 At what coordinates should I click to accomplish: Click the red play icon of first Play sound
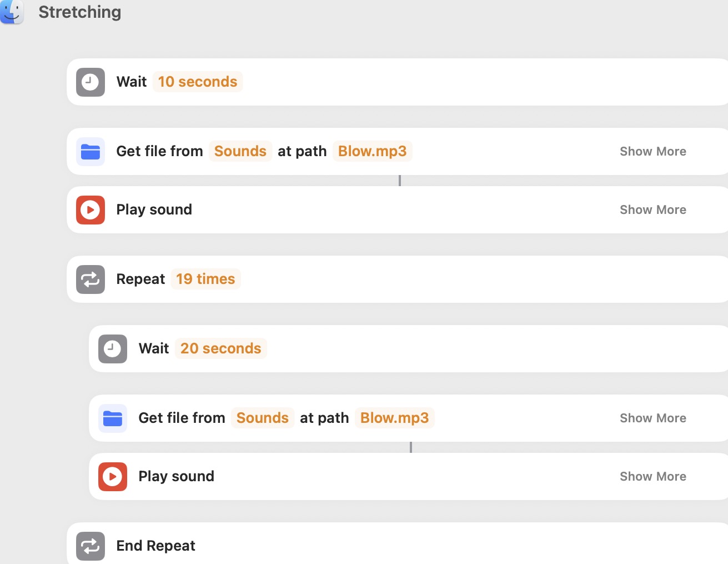tap(91, 210)
